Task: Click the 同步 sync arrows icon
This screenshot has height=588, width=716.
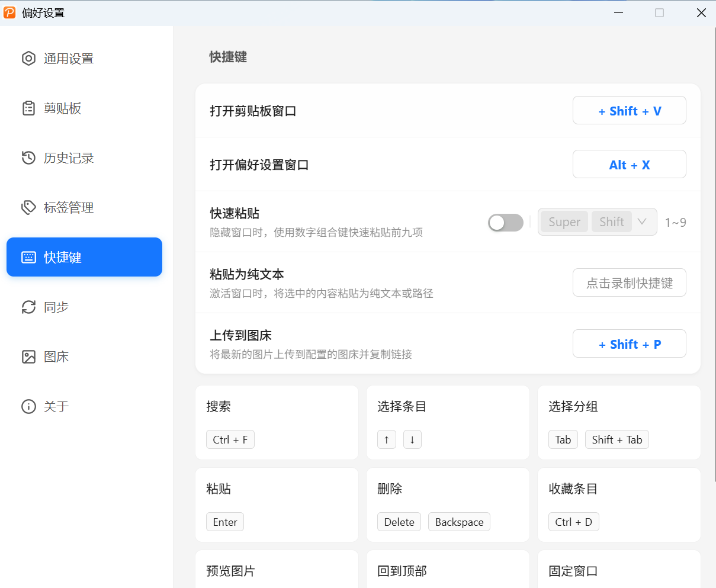Action: tap(28, 307)
